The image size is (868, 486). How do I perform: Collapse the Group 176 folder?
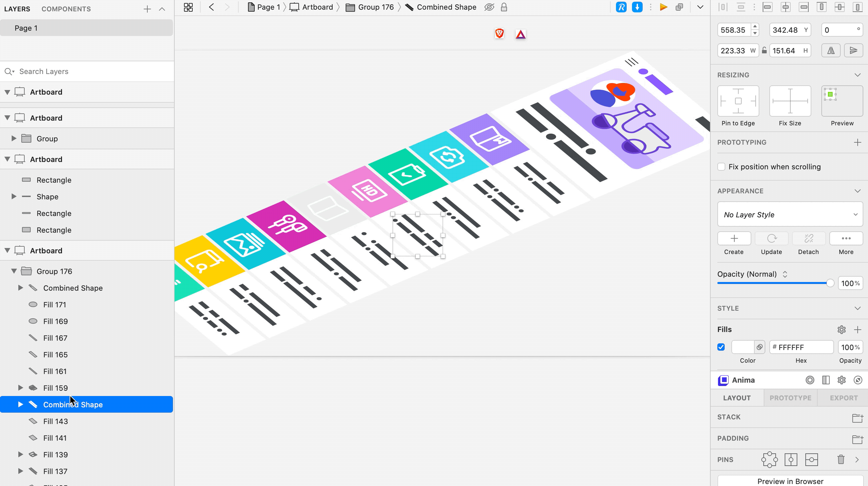coord(14,271)
